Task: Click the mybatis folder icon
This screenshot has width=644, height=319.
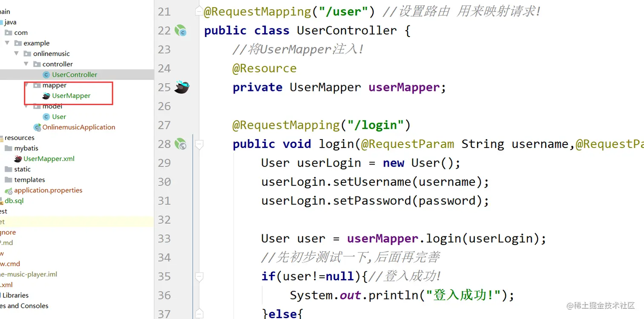Action: click(9, 148)
